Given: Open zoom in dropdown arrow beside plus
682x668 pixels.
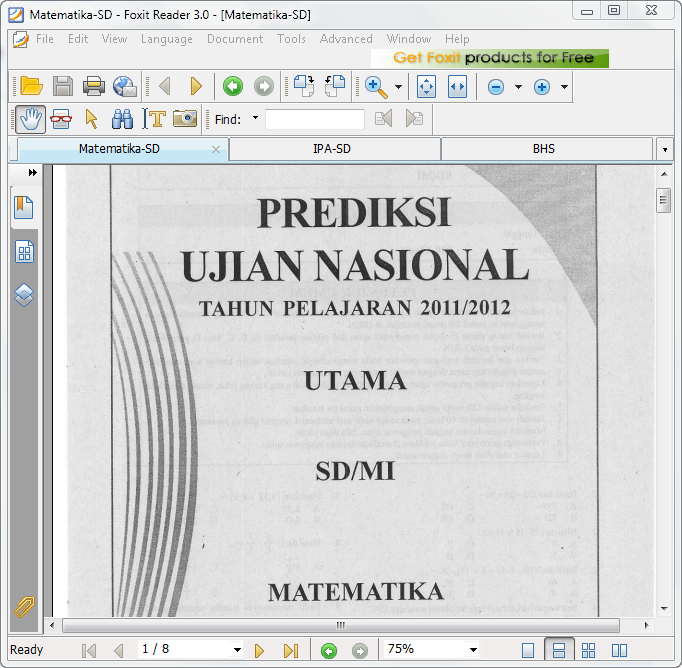Looking at the screenshot, I should point(564,87).
